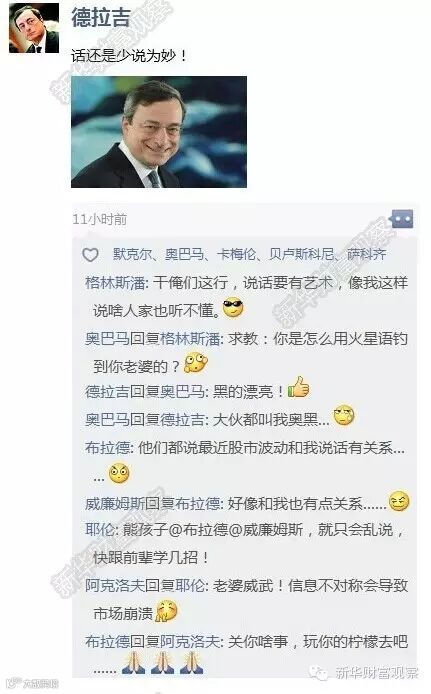Click the thumbs-up emoji after 黑的漂亮
This screenshot has height=694, width=431.
299,387
